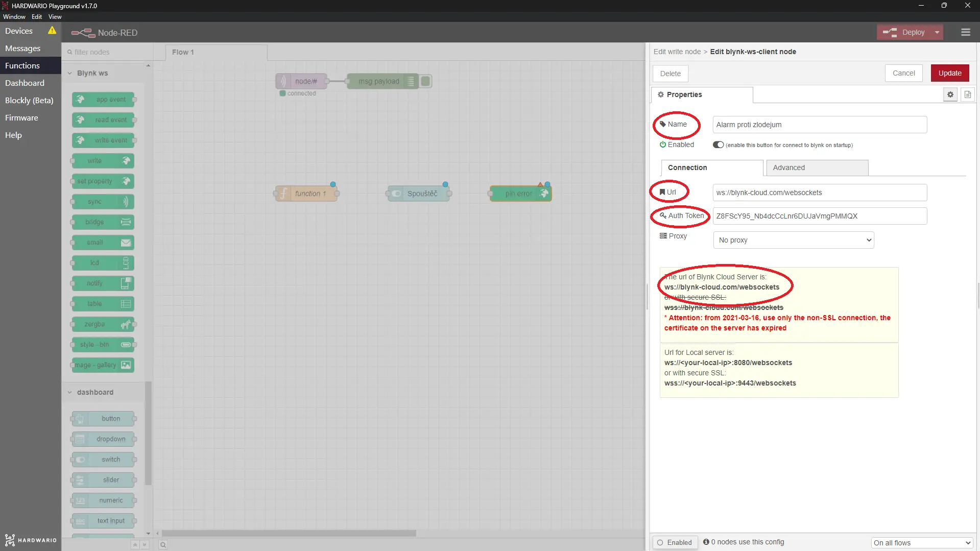Click the Edit write node breadcrumb
The height and width of the screenshot is (551, 980).
[677, 52]
